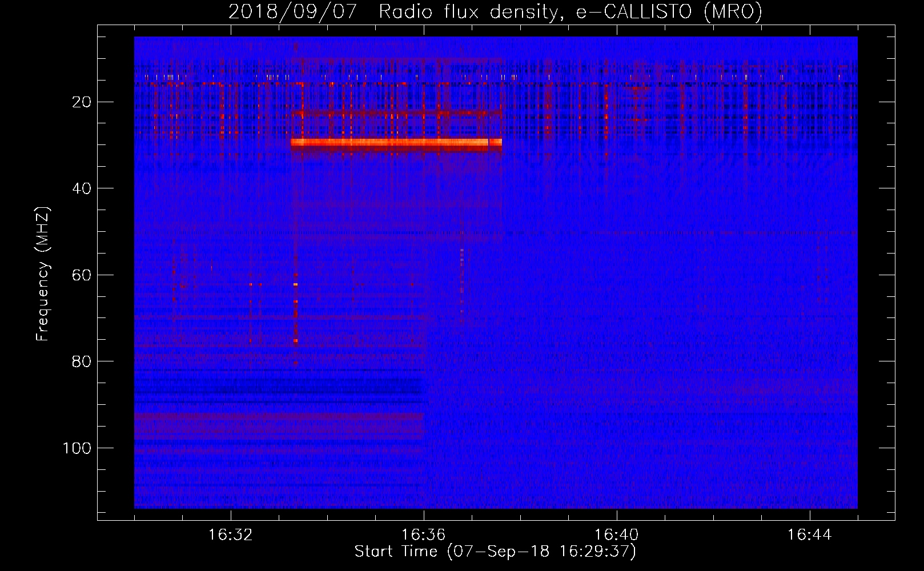Screen dimensions: 924x571
Task: Click the 40 MHz frequency tick label
Action: 82,188
